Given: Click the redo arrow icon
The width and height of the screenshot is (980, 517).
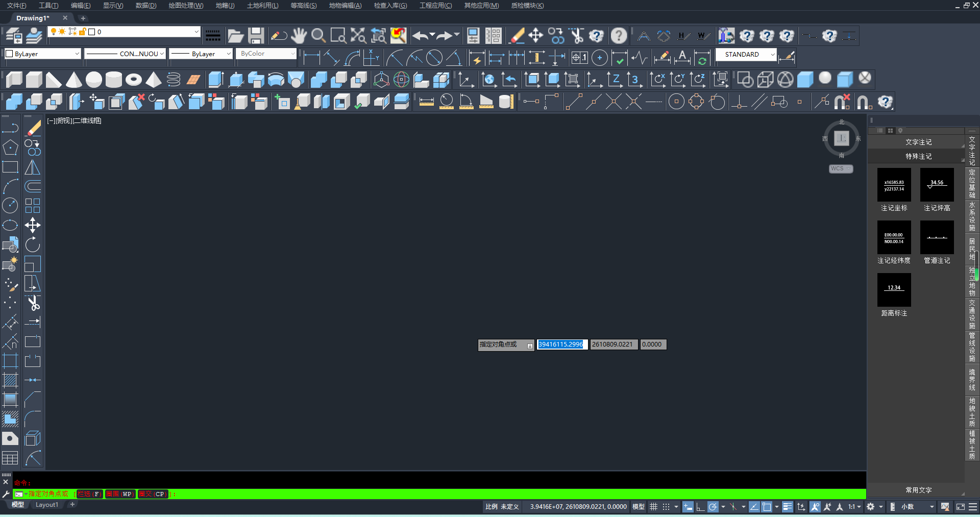Looking at the screenshot, I should 444,36.
